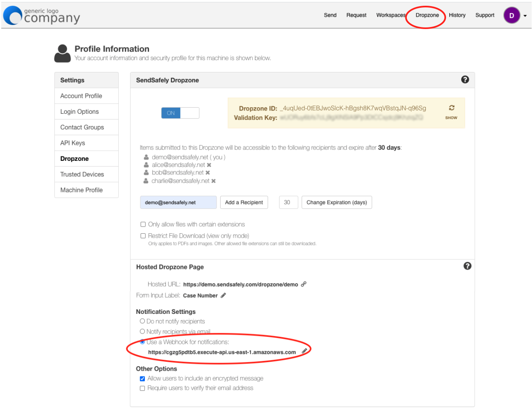Screen dimensions: 532x417
Task: Remove alice@sendsafely.net from recipients
Action: pyautogui.click(x=209, y=165)
